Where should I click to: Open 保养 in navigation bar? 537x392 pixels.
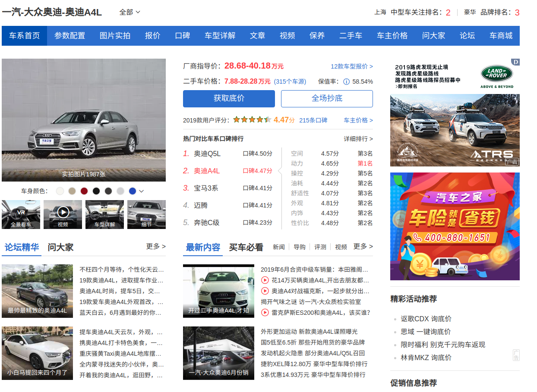click(x=317, y=36)
